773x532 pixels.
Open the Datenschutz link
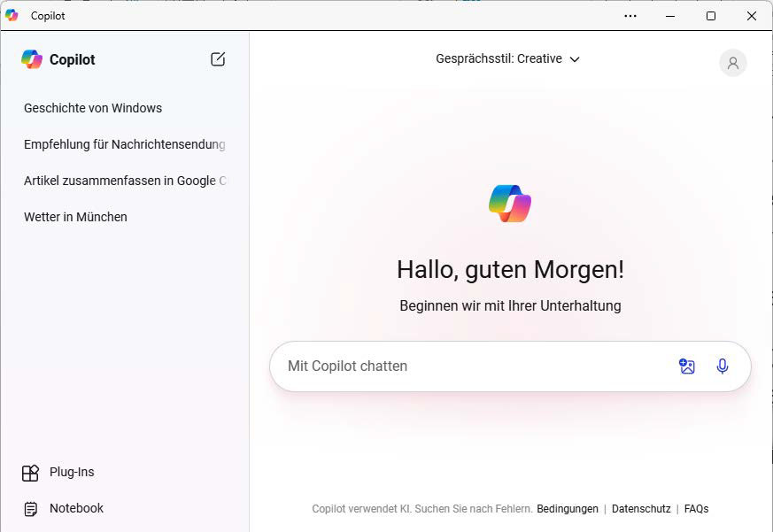pos(641,509)
